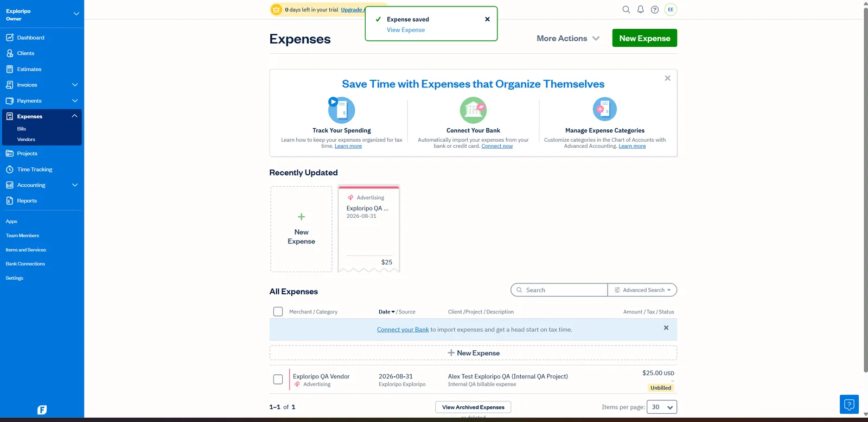Open the Advanced Search dropdown
The height and width of the screenshot is (422, 868).
642,290
